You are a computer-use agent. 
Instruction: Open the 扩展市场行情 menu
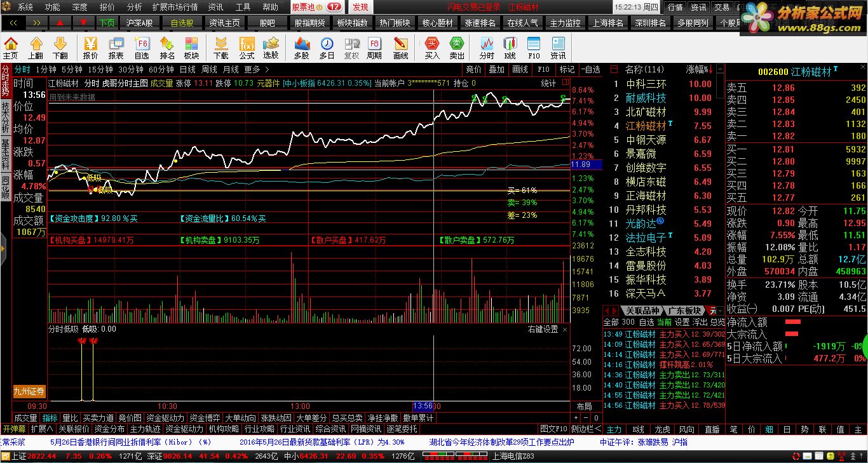click(x=175, y=7)
